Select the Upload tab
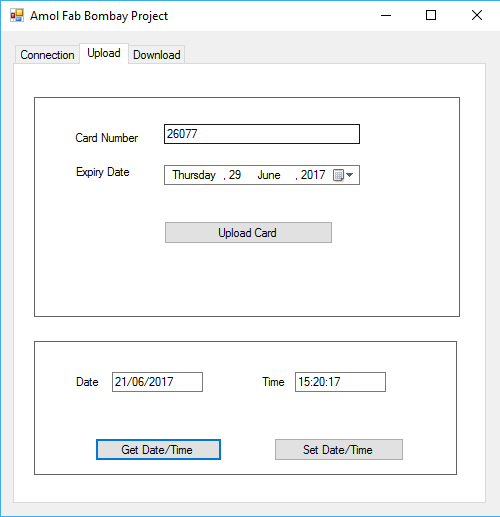 click(x=104, y=53)
